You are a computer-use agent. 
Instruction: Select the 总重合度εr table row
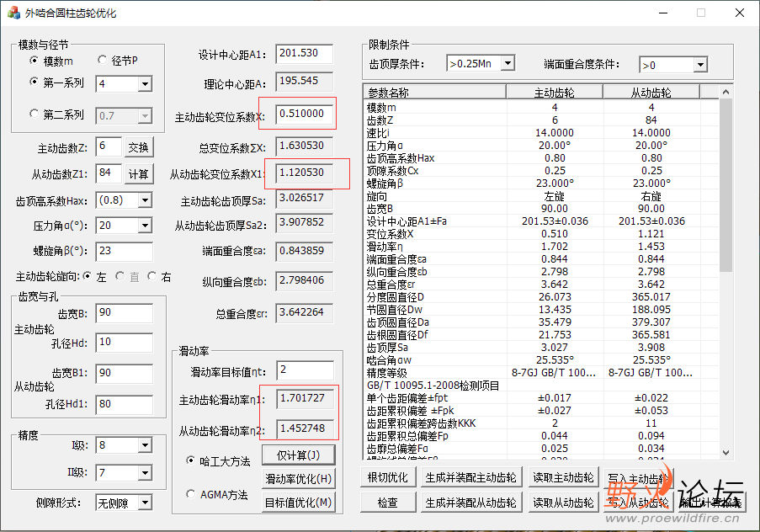pos(541,285)
